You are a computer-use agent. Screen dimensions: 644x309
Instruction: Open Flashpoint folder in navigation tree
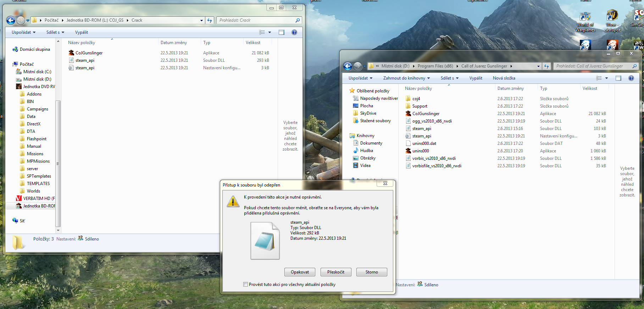coord(33,139)
